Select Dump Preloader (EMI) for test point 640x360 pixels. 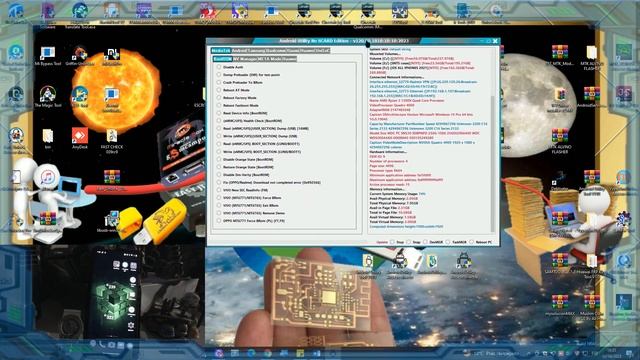tap(249, 75)
